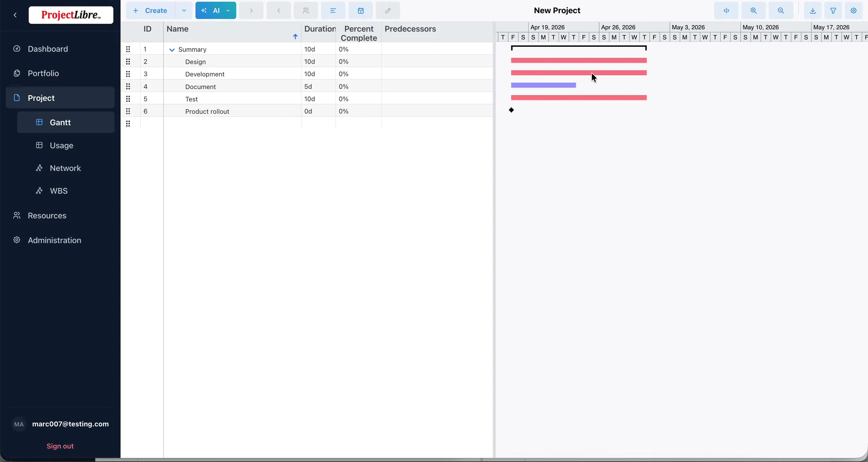Click the Product rollout milestone diamond
Screen dimensions: 868x462
(x=511, y=110)
